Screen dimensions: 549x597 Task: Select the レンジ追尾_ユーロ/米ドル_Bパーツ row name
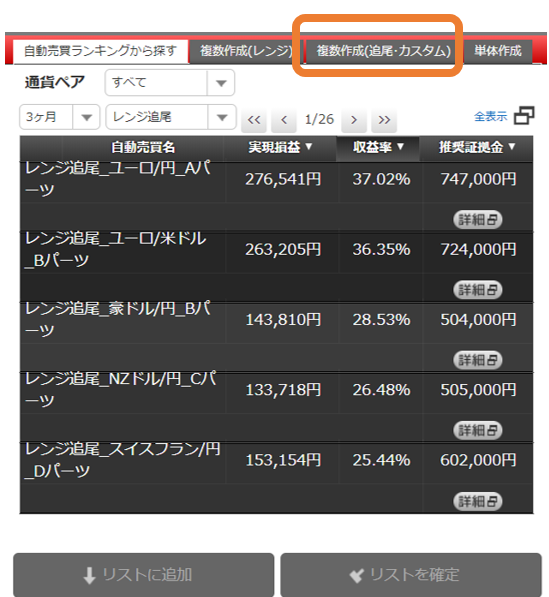coord(115,249)
